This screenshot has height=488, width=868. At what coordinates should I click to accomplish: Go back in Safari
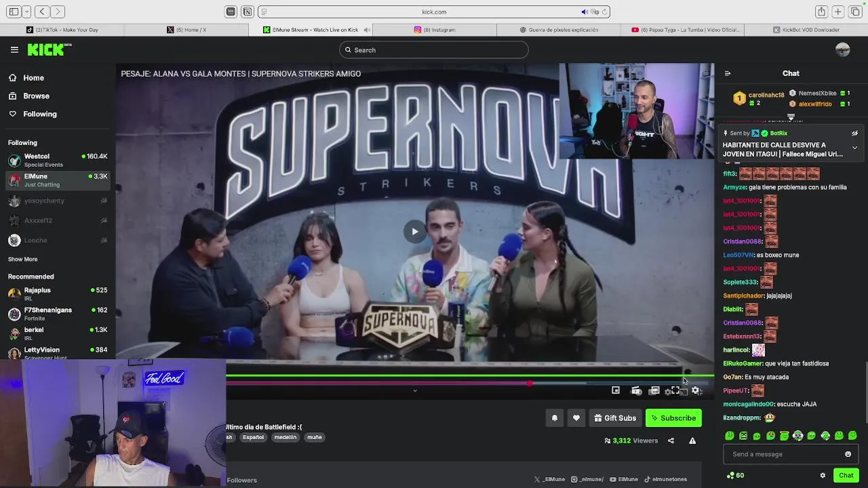click(42, 12)
